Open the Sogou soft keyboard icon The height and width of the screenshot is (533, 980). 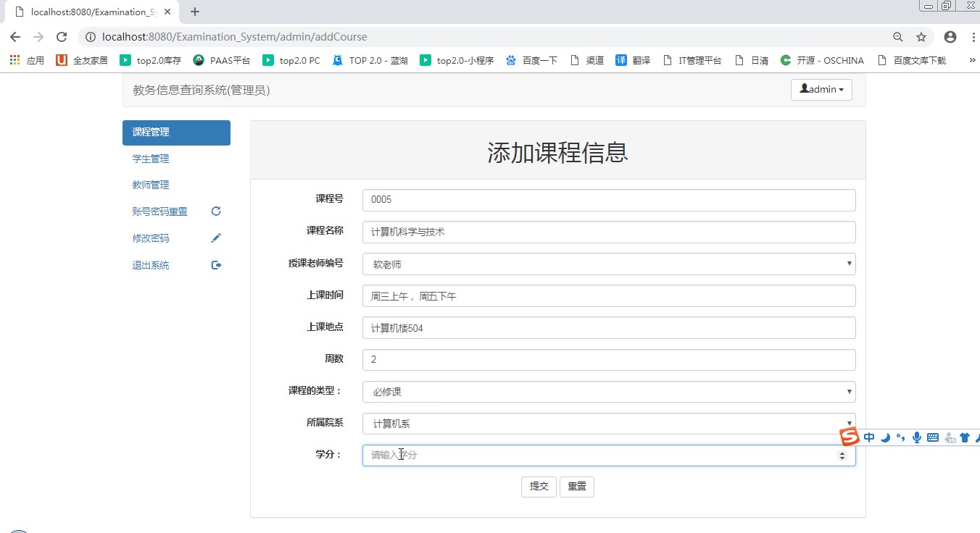point(933,437)
